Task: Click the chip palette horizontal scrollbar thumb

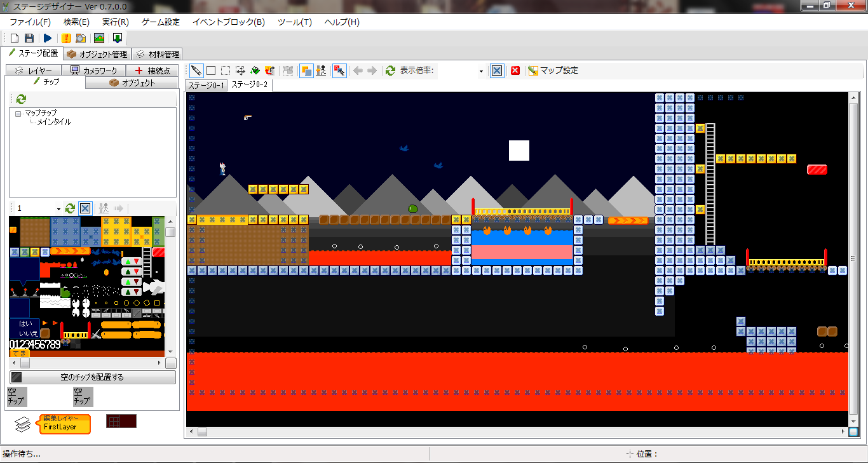Action: pyautogui.click(x=24, y=363)
